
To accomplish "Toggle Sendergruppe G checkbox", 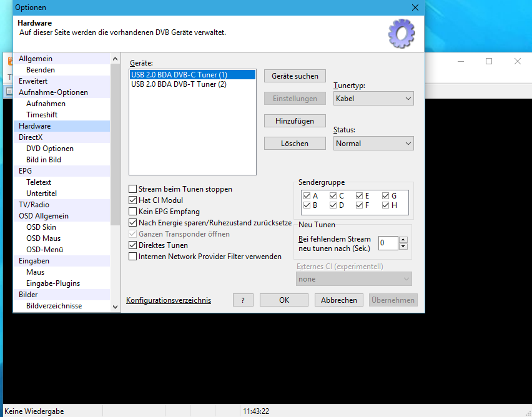I will coord(385,196).
